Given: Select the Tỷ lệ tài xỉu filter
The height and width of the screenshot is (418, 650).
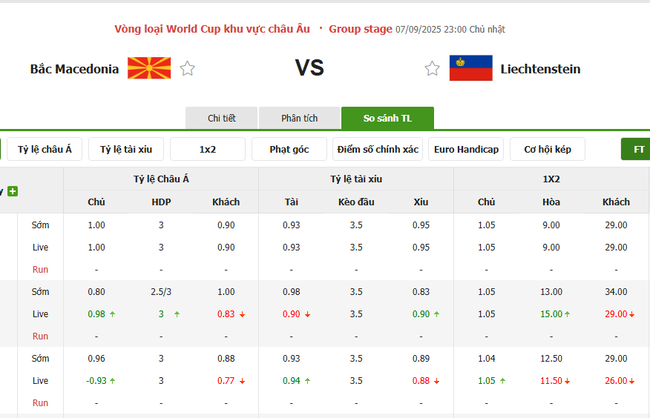Looking at the screenshot, I should click(125, 150).
